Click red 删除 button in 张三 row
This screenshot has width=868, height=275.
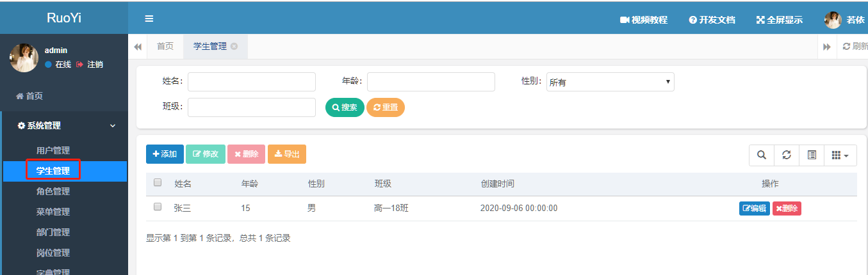coord(787,208)
